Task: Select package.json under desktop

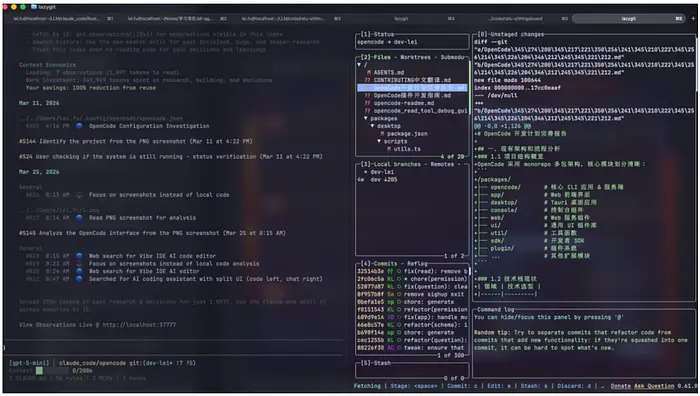Action: pos(407,133)
